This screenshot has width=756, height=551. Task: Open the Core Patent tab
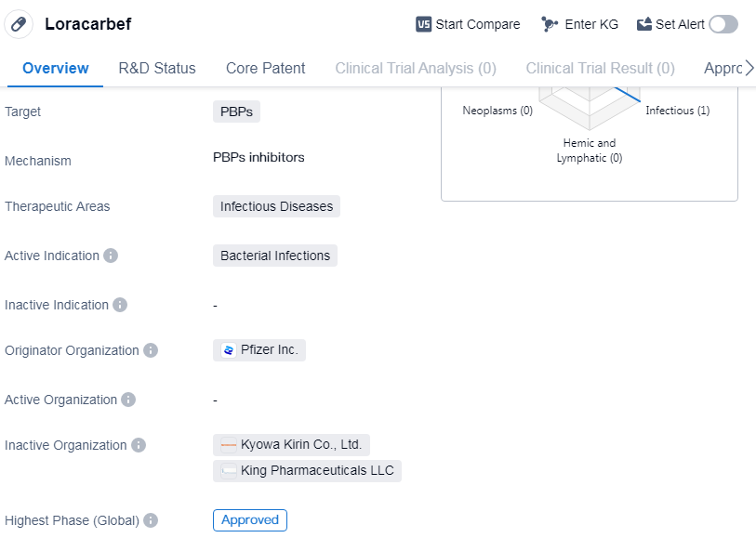click(265, 68)
